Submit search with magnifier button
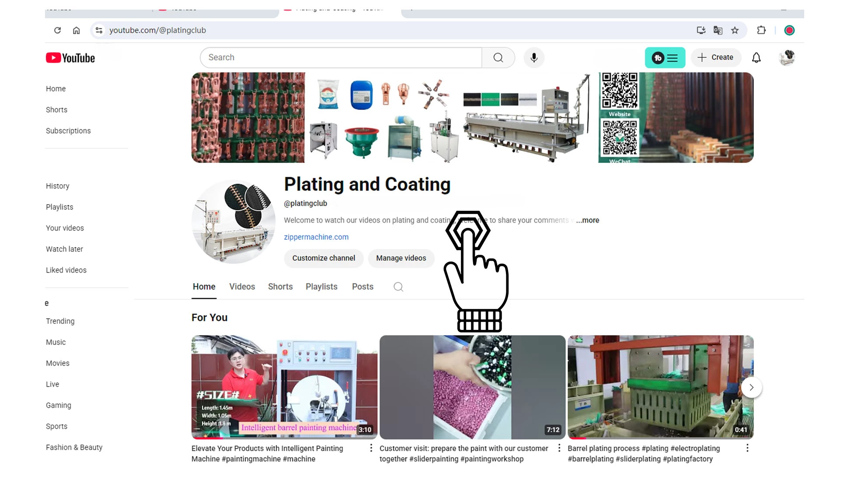The height and width of the screenshot is (487, 868). click(x=498, y=57)
